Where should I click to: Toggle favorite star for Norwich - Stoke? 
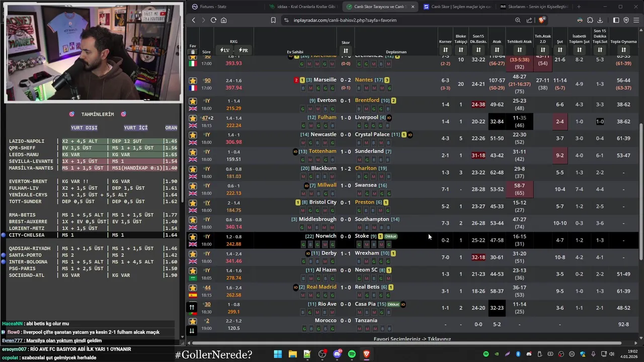pos(193,237)
